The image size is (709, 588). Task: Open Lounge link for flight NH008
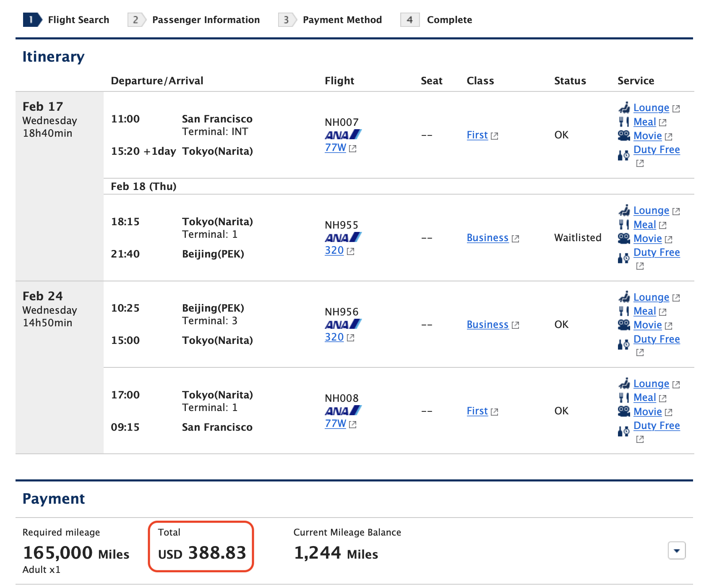click(651, 384)
